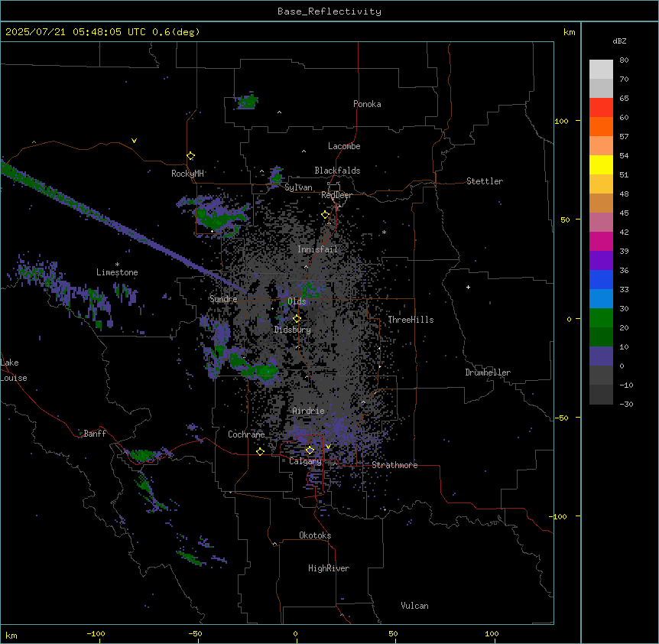The image size is (659, 644).
Task: Select the orange 57-60 dBZ legend swatch
Action: 601,126
